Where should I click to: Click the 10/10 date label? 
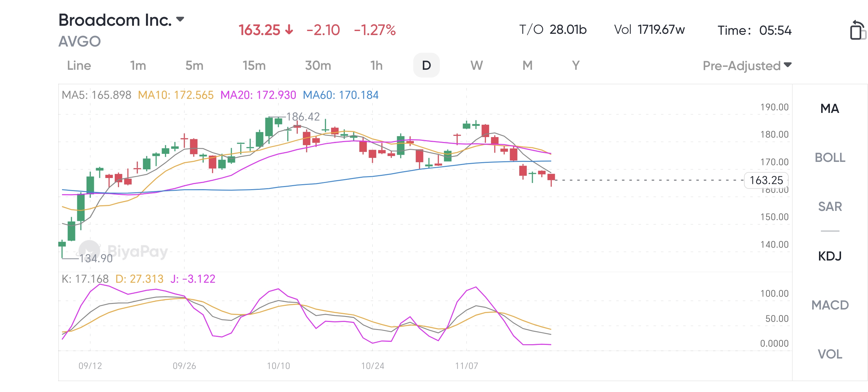278,366
